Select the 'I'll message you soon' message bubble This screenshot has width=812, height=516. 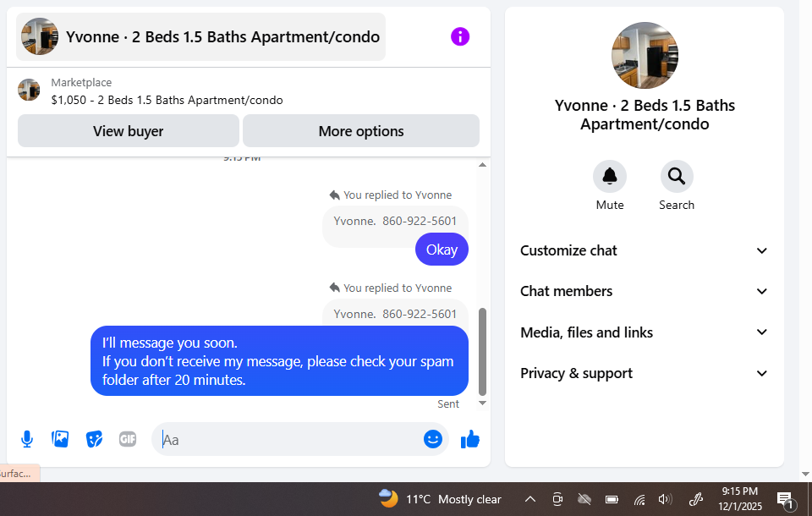point(279,360)
